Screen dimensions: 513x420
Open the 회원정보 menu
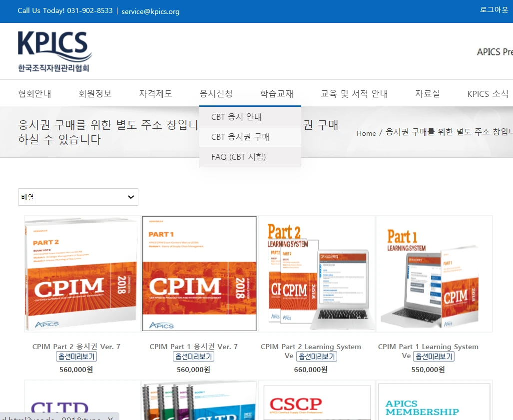click(95, 93)
